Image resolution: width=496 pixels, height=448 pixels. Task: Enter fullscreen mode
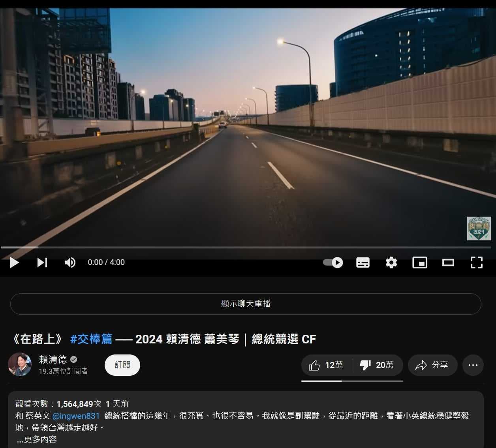[x=477, y=262]
